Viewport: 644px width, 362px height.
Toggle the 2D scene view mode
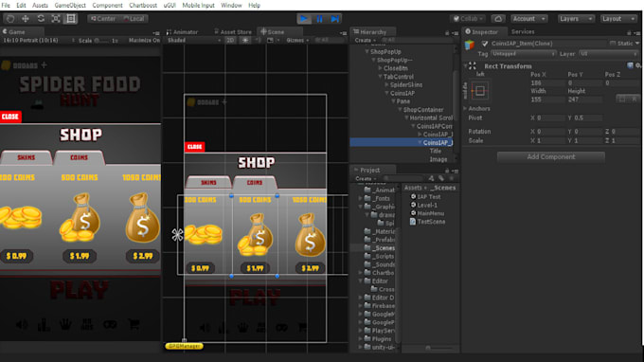[x=230, y=40]
